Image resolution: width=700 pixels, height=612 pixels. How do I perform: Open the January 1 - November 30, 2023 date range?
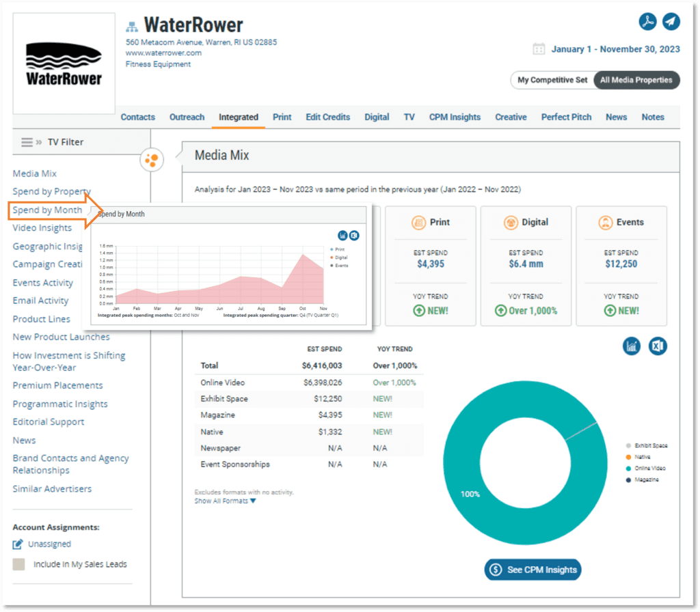(616, 49)
